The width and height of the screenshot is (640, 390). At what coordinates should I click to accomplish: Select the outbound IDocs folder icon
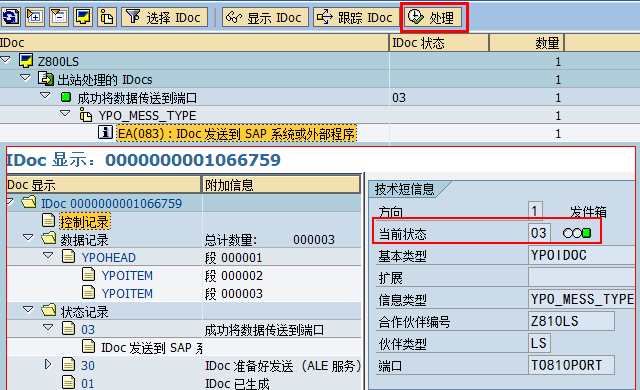click(x=45, y=79)
